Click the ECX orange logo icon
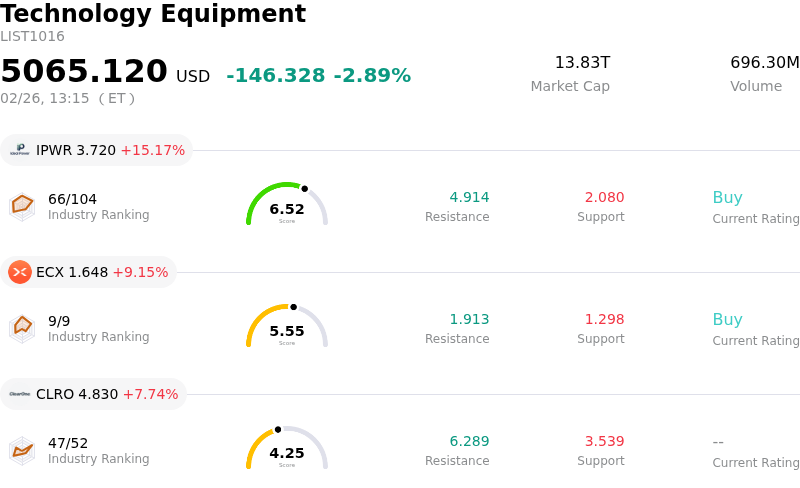 20,272
